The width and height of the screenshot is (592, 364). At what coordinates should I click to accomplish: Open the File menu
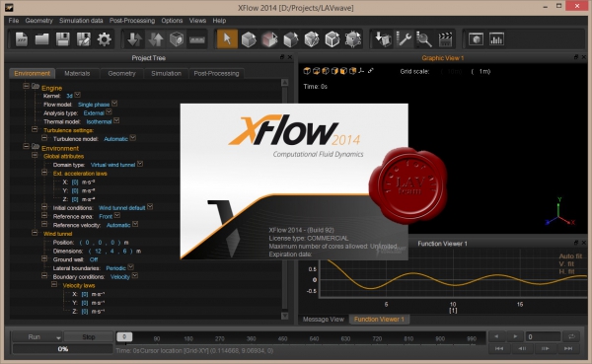tap(14, 21)
